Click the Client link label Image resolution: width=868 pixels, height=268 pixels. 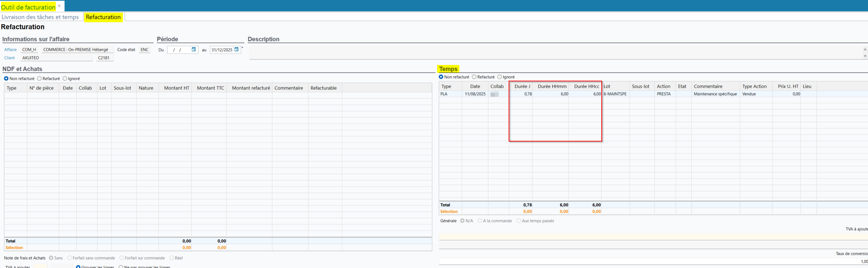pyautogui.click(x=10, y=58)
